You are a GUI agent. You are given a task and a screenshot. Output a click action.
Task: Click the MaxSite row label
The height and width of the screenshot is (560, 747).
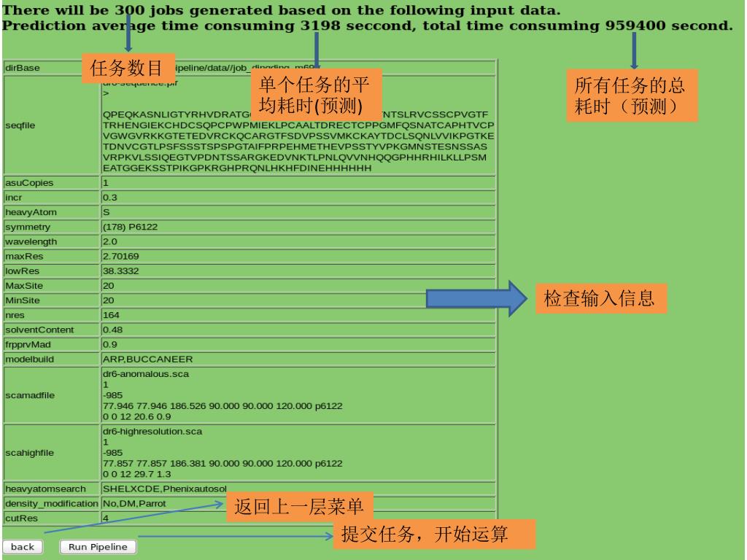[x=24, y=286]
